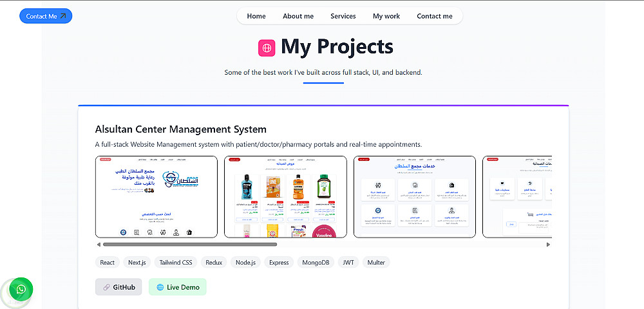
Task: Click the globe icon on Live Demo button
Action: [x=160, y=287]
